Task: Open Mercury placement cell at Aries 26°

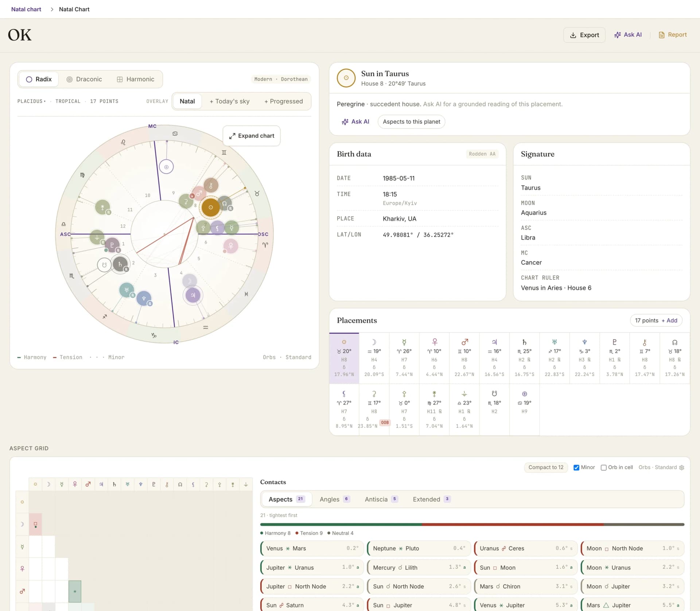Action: [x=404, y=358]
